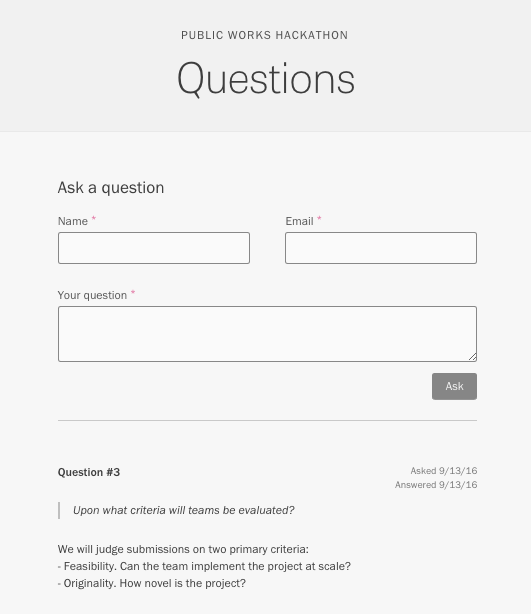531x614 pixels.
Task: Click the Originality criterion line
Action: 152,583
